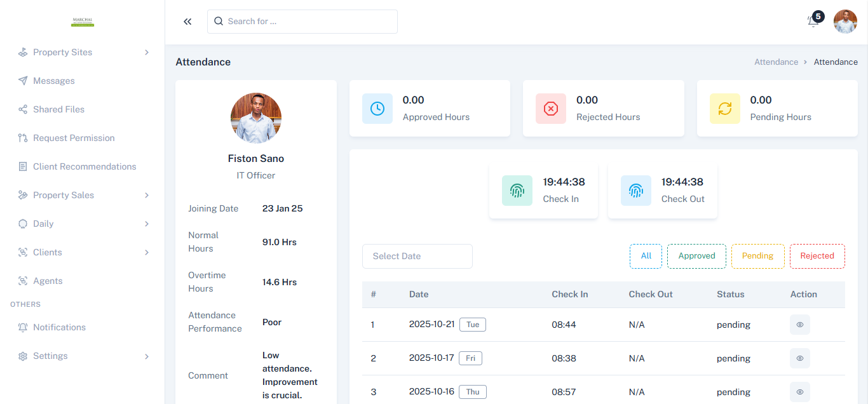This screenshot has height=404, width=868.
Task: Click the Attendance breadcrumb link
Action: click(x=776, y=62)
